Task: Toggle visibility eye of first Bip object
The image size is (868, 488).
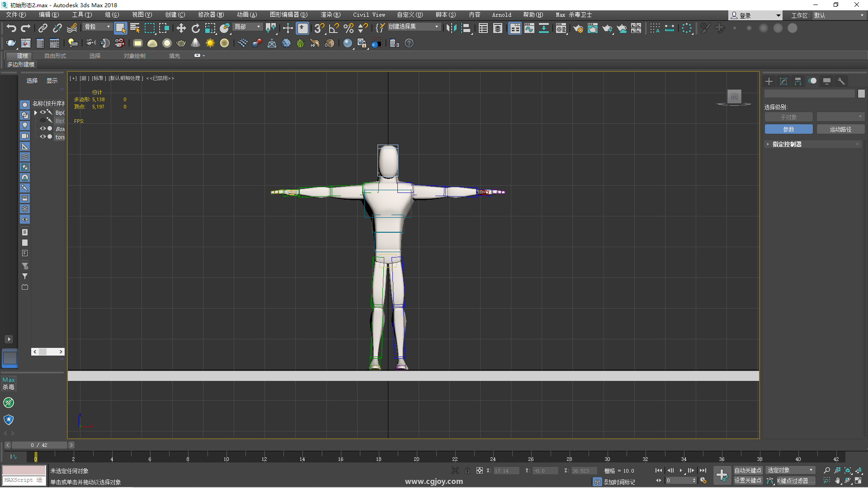Action: tap(43, 113)
